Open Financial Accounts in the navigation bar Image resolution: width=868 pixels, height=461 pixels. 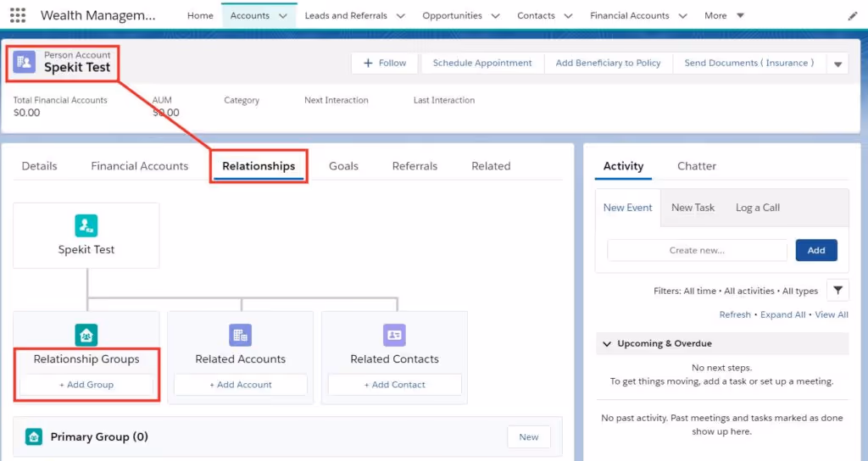point(630,15)
